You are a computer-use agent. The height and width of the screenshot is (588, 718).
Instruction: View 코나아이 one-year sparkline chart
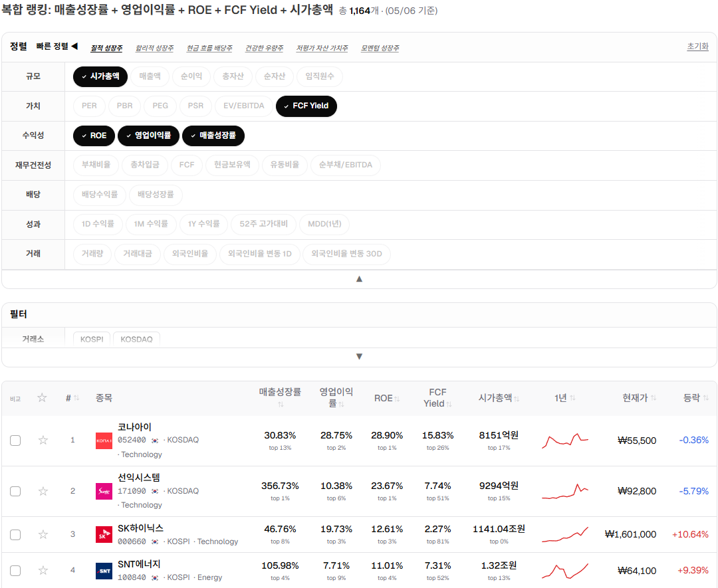click(565, 441)
